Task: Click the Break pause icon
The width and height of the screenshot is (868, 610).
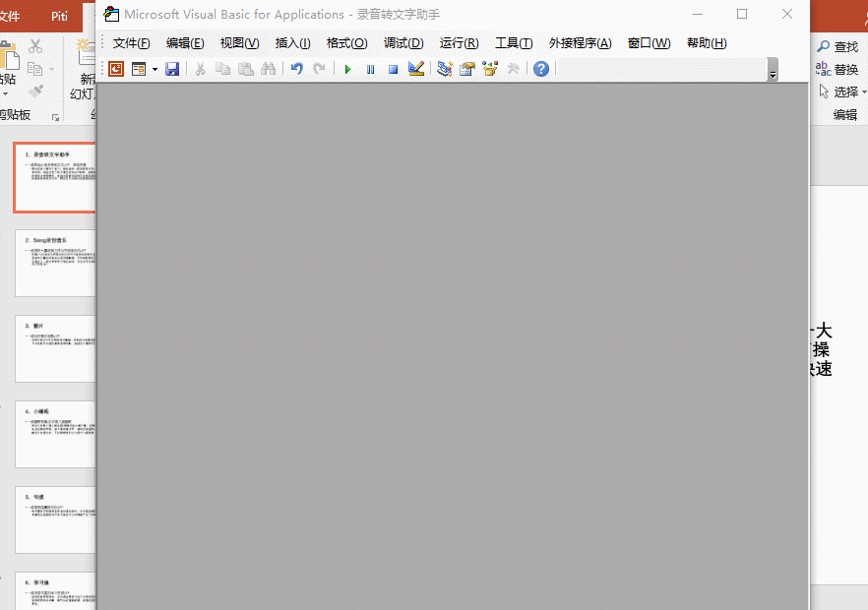Action: [370, 69]
